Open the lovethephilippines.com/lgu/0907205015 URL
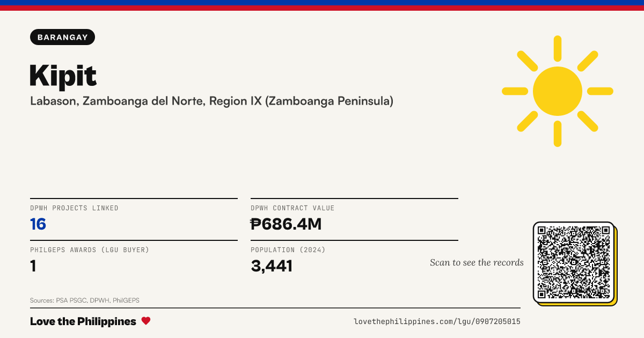Viewport: 644px width, 338px height. [437, 321]
